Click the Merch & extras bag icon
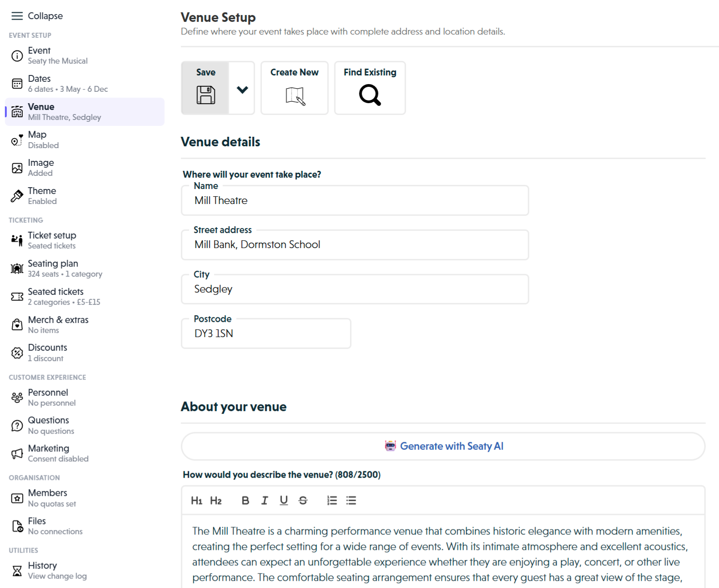The height and width of the screenshot is (588, 719). pos(17,325)
